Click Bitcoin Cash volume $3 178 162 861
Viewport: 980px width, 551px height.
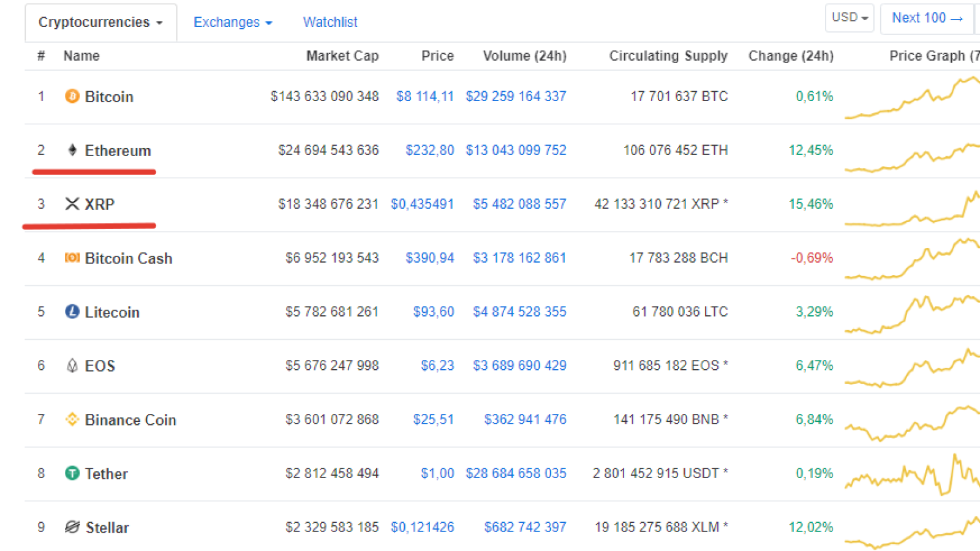[x=520, y=258]
